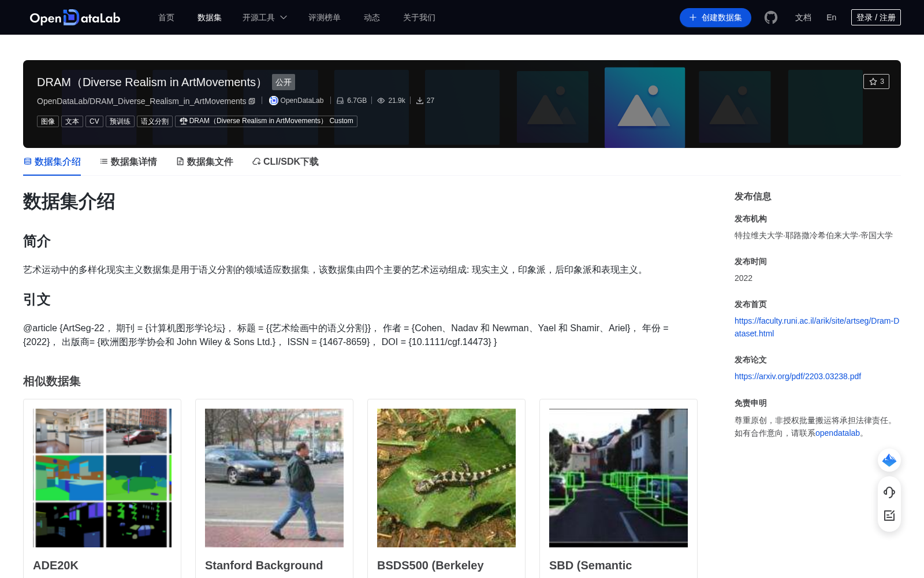Open the customer support headset icon
The height and width of the screenshot is (578, 924).
point(889,492)
